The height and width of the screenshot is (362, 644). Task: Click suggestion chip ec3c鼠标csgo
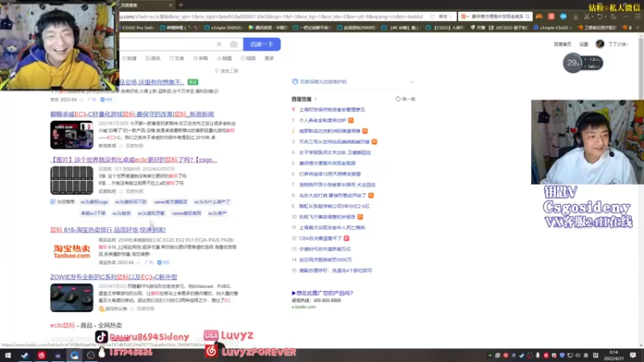pyautogui.click(x=94, y=202)
